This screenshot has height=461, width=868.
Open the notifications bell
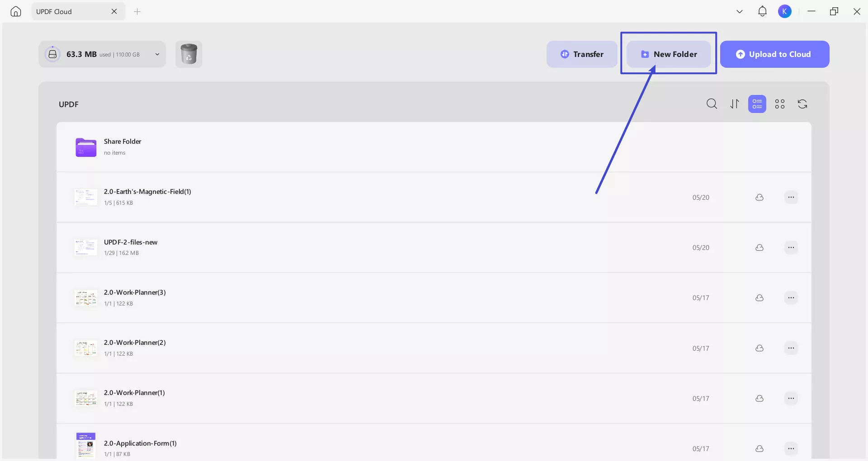pos(762,11)
